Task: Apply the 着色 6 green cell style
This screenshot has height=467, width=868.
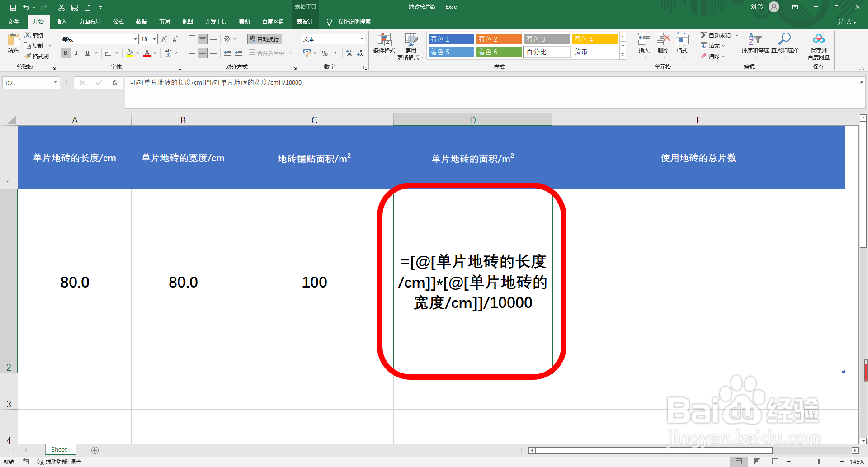Action: point(499,52)
